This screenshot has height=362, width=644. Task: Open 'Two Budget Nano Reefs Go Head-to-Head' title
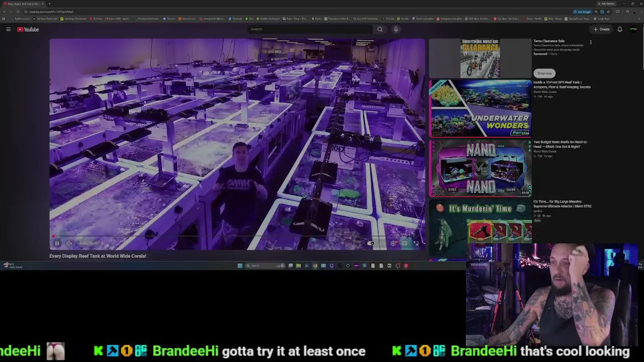[x=560, y=144]
